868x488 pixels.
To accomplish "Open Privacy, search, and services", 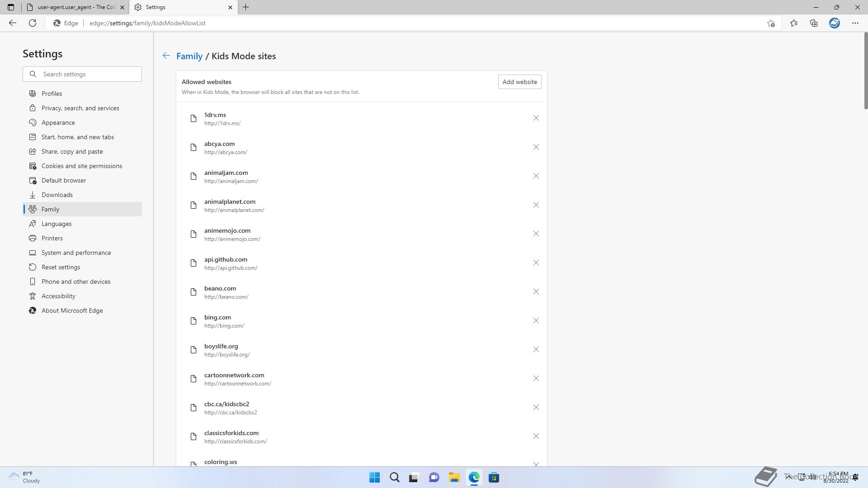I will [82, 108].
